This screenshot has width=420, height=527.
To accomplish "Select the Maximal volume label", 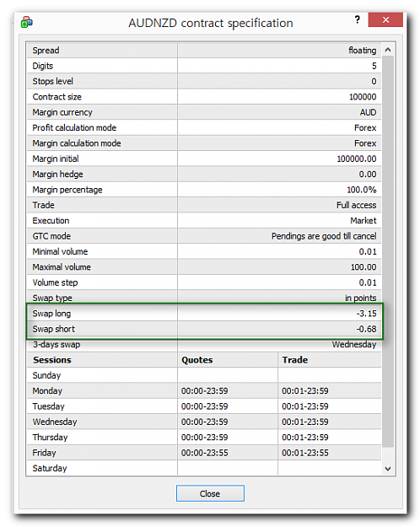I will pos(62,266).
